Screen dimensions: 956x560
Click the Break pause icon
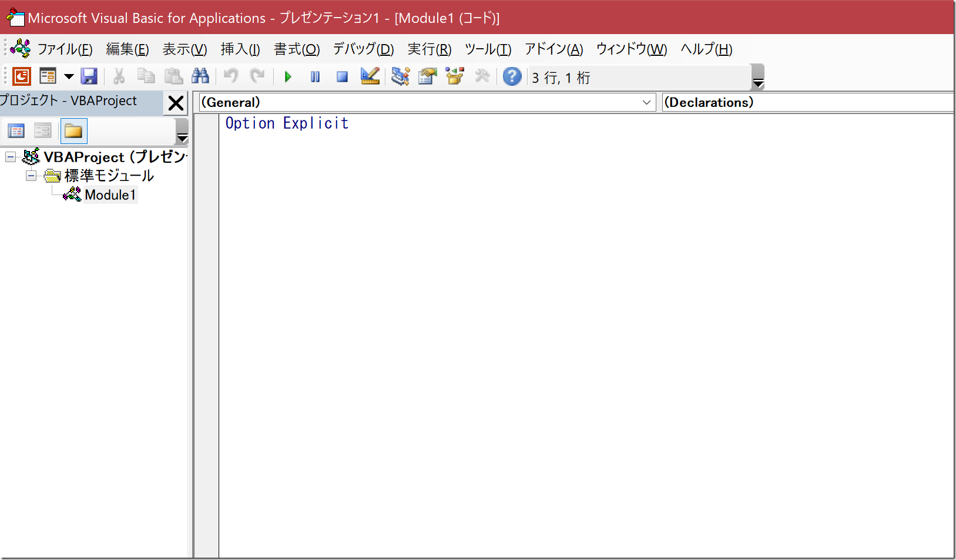[316, 76]
